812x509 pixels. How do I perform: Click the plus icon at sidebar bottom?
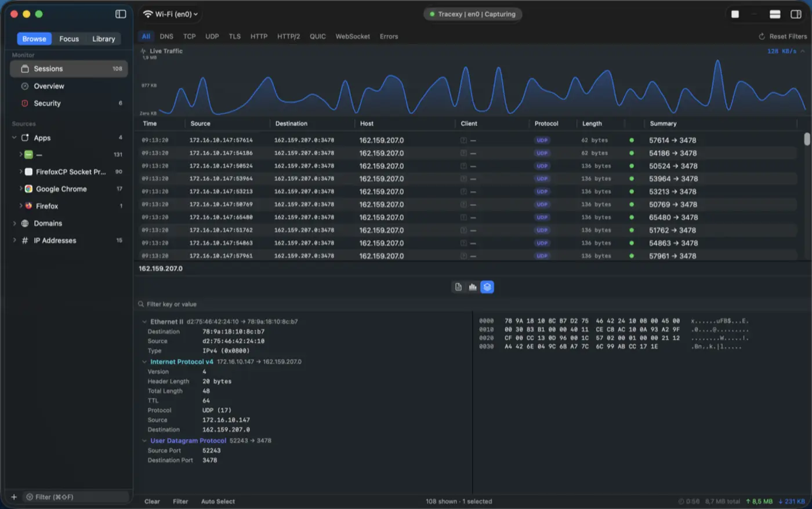[14, 497]
